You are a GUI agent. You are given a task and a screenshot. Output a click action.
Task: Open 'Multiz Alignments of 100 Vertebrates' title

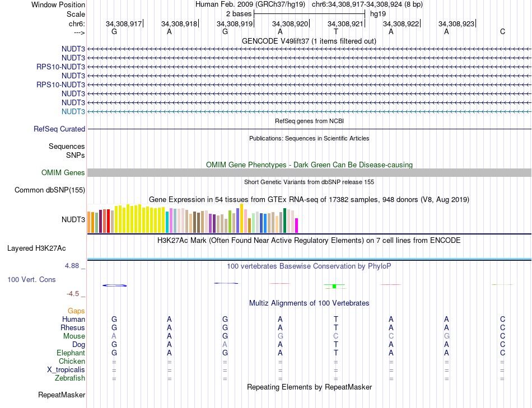tap(309, 303)
